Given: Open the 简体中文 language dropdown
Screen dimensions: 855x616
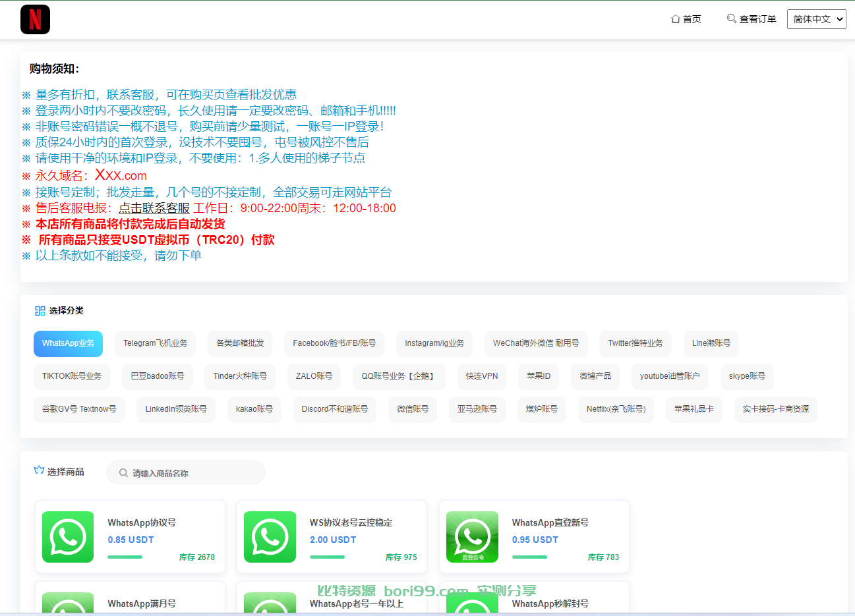Looking at the screenshot, I should coord(816,19).
